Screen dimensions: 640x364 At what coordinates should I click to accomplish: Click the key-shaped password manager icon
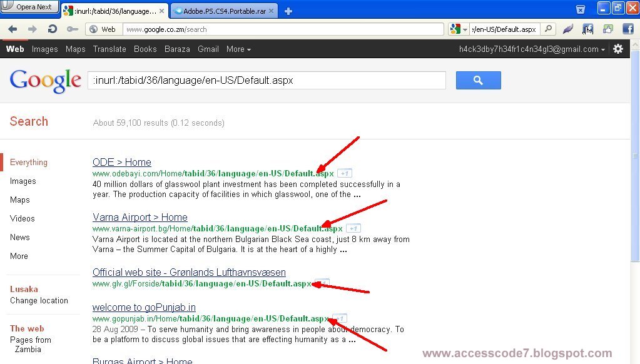click(x=73, y=29)
